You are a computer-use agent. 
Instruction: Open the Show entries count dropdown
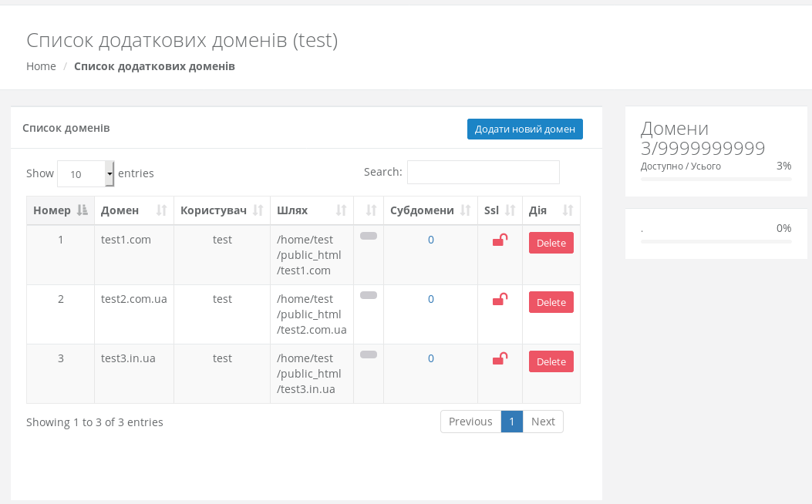86,174
